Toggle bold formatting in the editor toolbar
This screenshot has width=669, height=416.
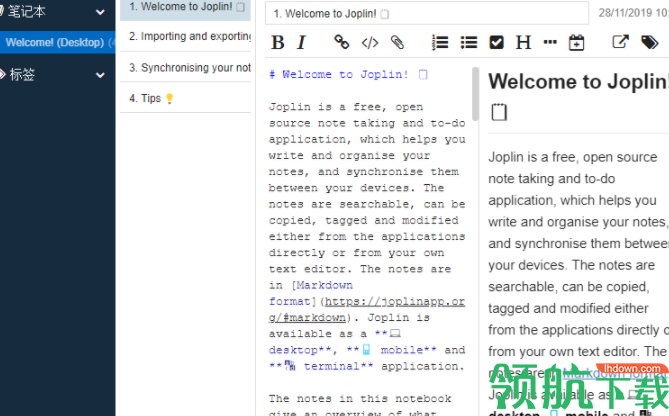coord(278,42)
